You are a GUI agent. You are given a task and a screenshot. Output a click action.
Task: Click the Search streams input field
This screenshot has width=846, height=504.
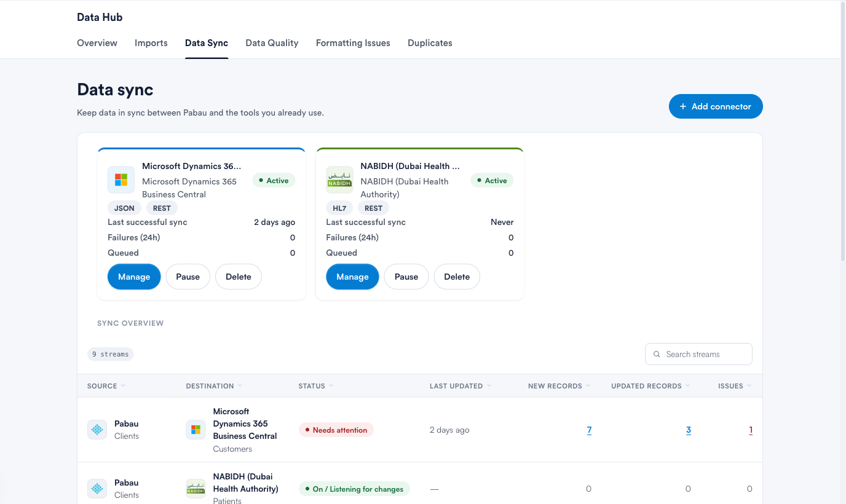point(698,354)
